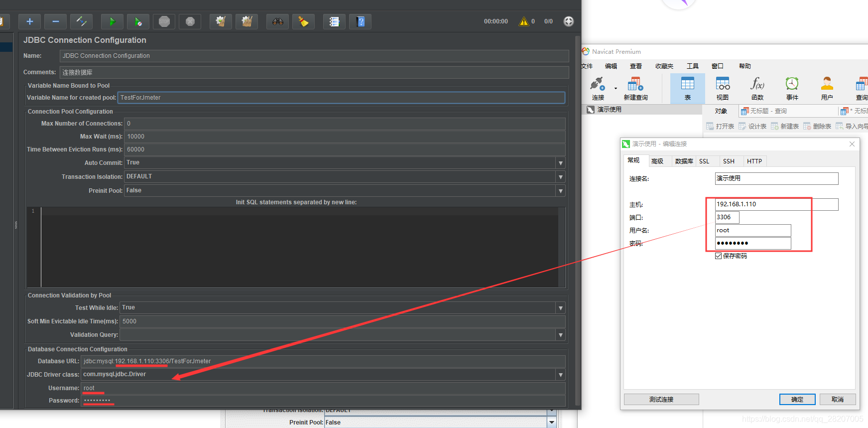Click Start no pauses icon in JMeter

coord(138,21)
